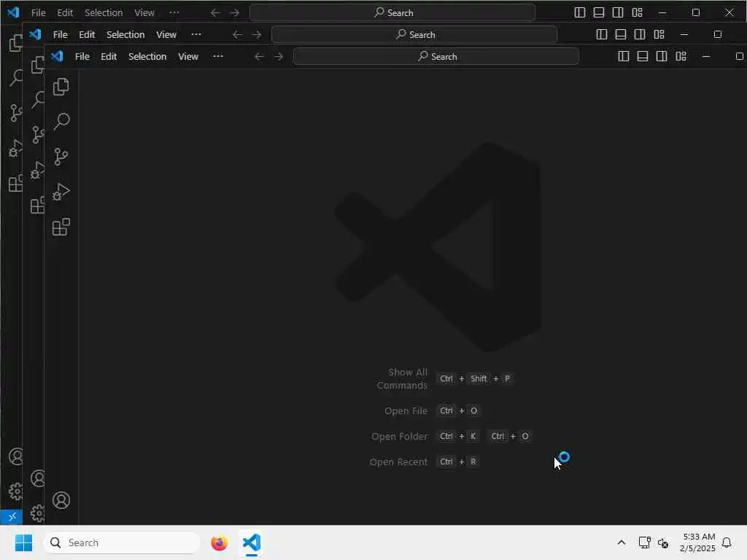This screenshot has height=560, width=747.
Task: Open File menu in front window
Action: (x=82, y=56)
